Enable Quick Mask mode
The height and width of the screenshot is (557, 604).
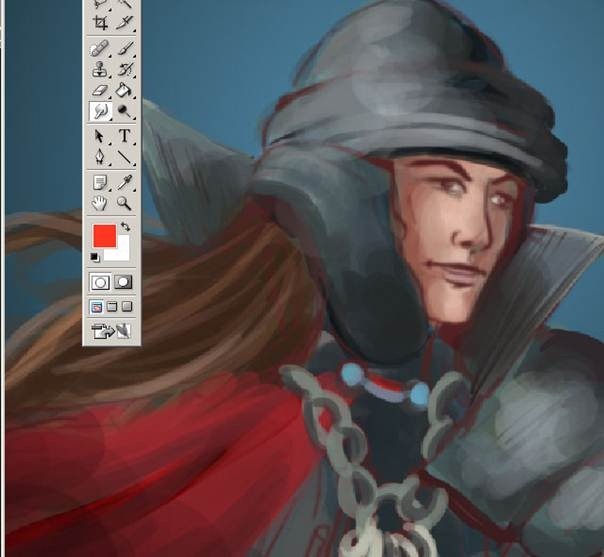[123, 282]
